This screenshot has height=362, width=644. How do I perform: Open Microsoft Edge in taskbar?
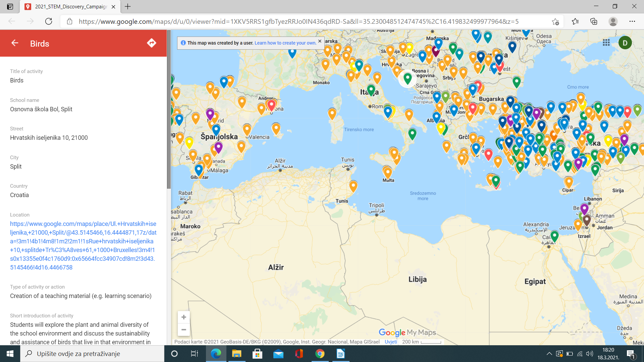tap(216, 354)
